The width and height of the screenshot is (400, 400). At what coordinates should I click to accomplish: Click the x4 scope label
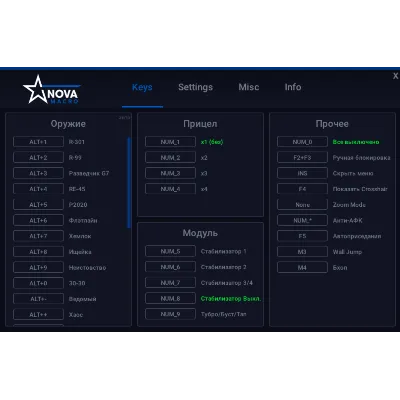tap(204, 189)
